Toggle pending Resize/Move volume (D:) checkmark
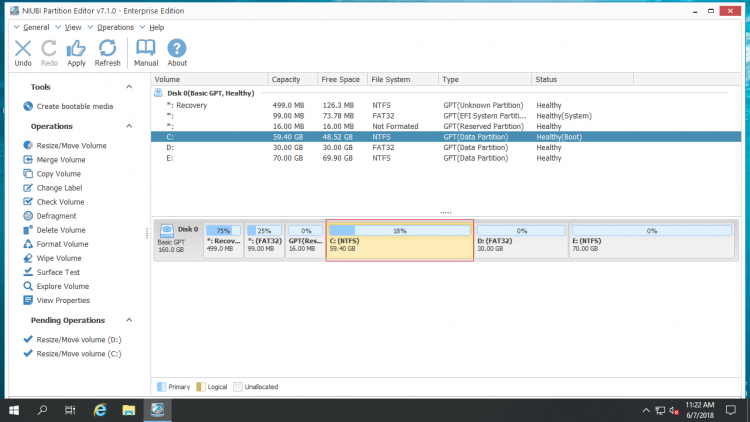This screenshot has width=750, height=422. tap(28, 339)
